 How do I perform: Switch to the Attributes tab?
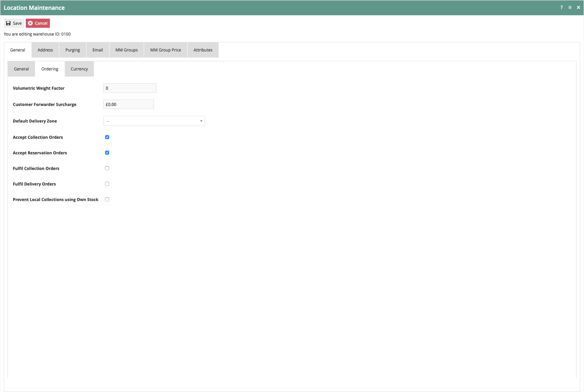(203, 50)
